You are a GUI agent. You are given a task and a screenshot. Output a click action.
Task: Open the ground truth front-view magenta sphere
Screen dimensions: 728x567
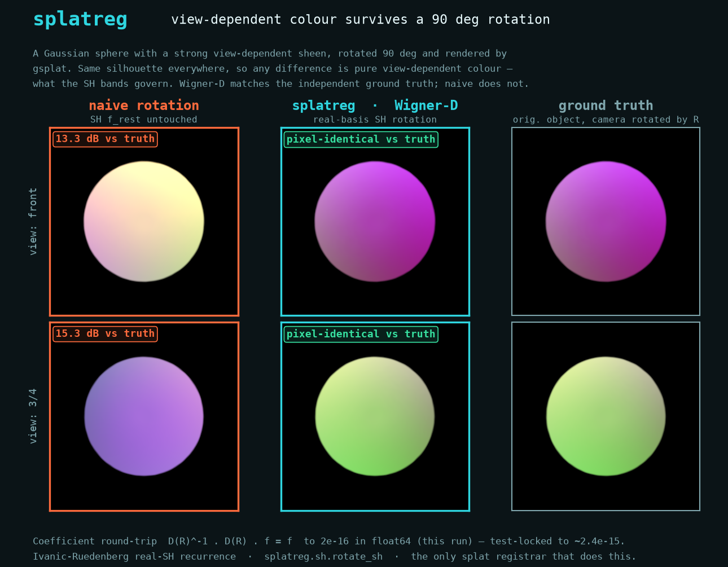coord(606,221)
